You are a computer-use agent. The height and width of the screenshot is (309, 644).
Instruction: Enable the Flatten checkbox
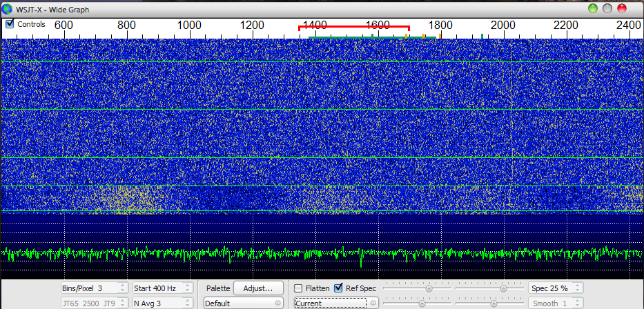pos(298,288)
